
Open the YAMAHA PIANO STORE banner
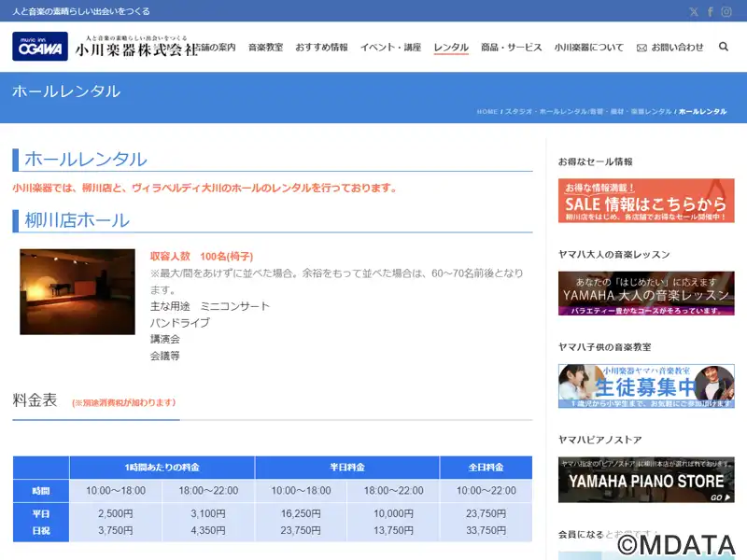[x=646, y=480]
